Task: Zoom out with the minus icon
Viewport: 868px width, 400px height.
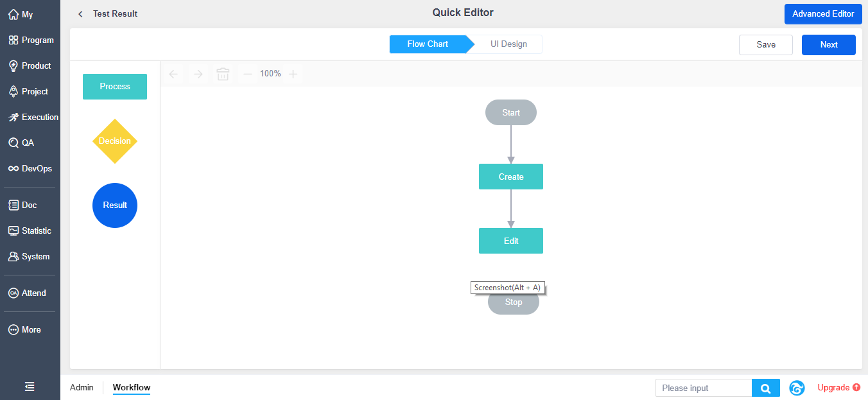Action: (248, 74)
